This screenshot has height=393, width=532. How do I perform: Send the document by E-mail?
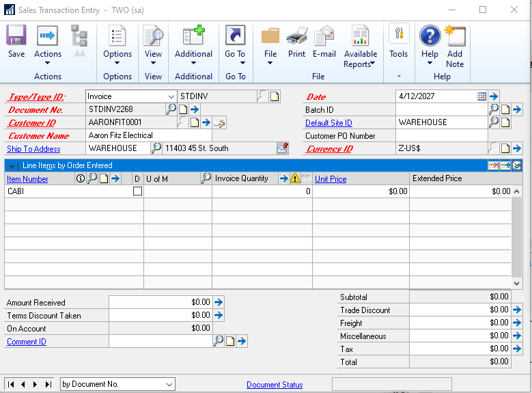click(324, 42)
